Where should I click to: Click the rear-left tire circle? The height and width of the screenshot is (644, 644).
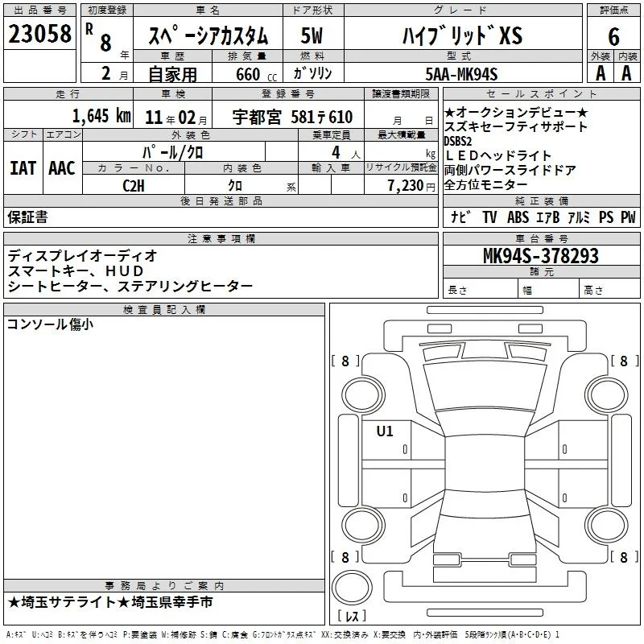point(363,525)
